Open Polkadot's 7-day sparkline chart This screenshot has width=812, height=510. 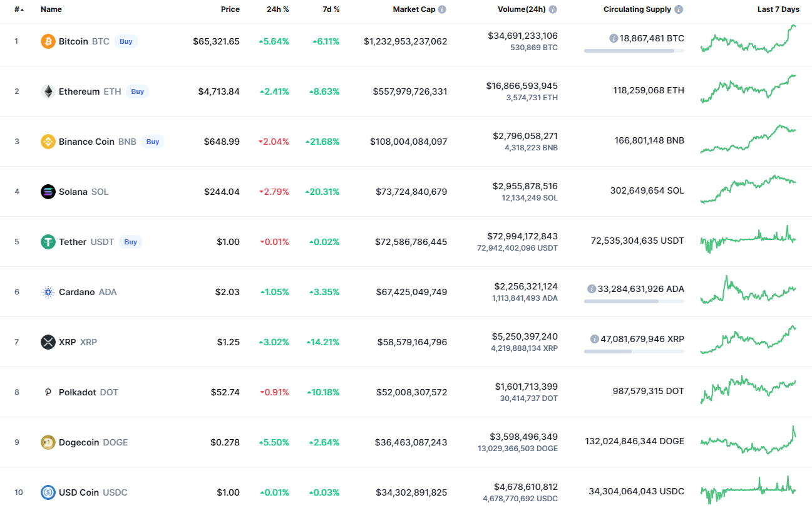(x=748, y=390)
